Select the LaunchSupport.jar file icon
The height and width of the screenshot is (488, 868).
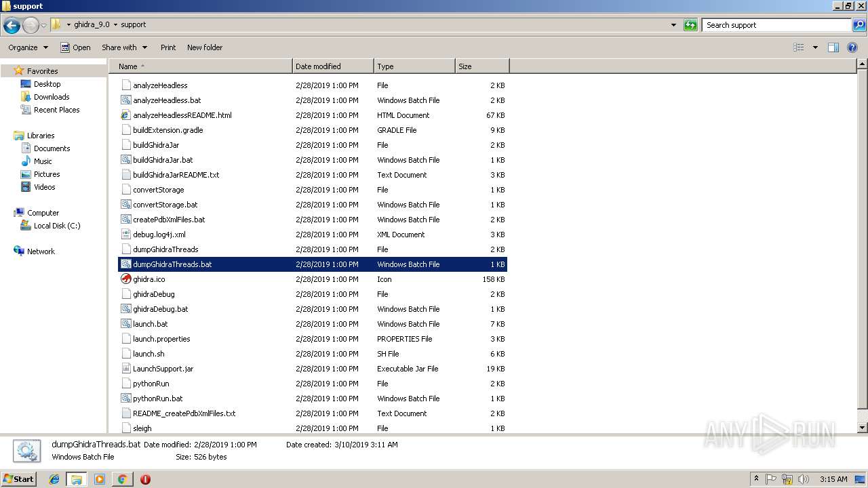tap(125, 369)
